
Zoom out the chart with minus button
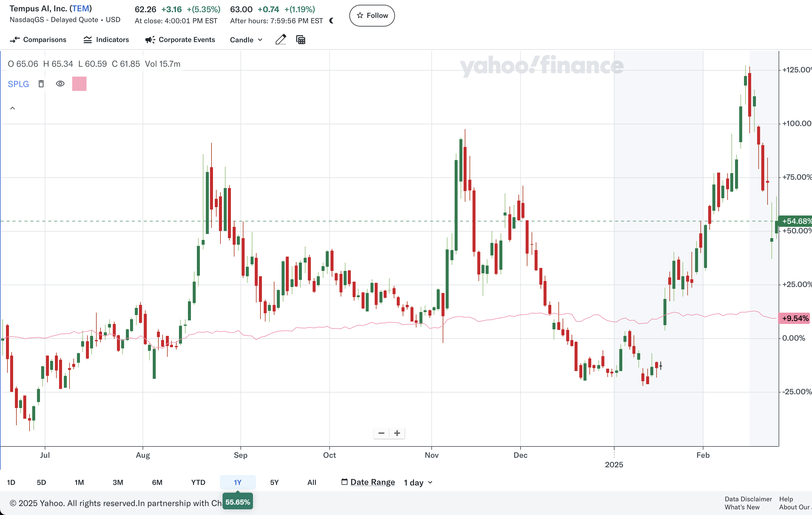pyautogui.click(x=381, y=433)
